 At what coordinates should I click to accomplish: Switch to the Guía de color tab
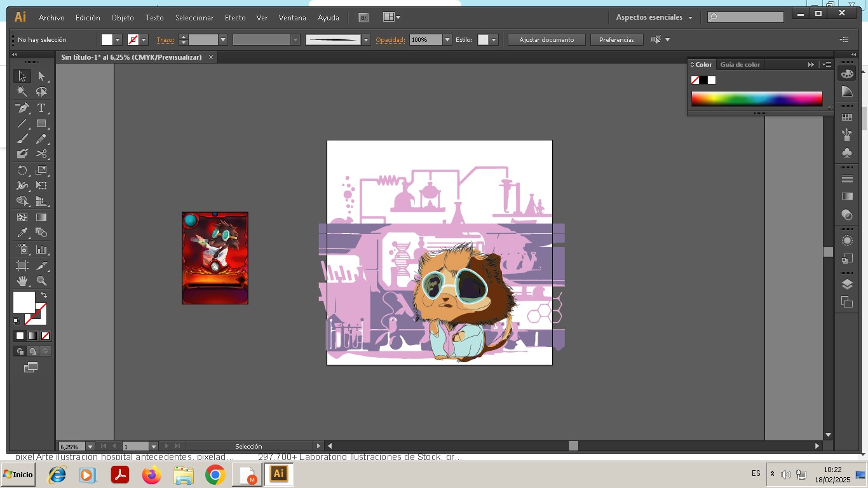[740, 65]
